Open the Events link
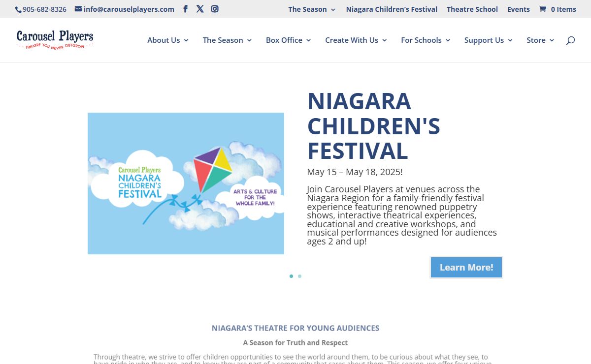 click(x=519, y=9)
